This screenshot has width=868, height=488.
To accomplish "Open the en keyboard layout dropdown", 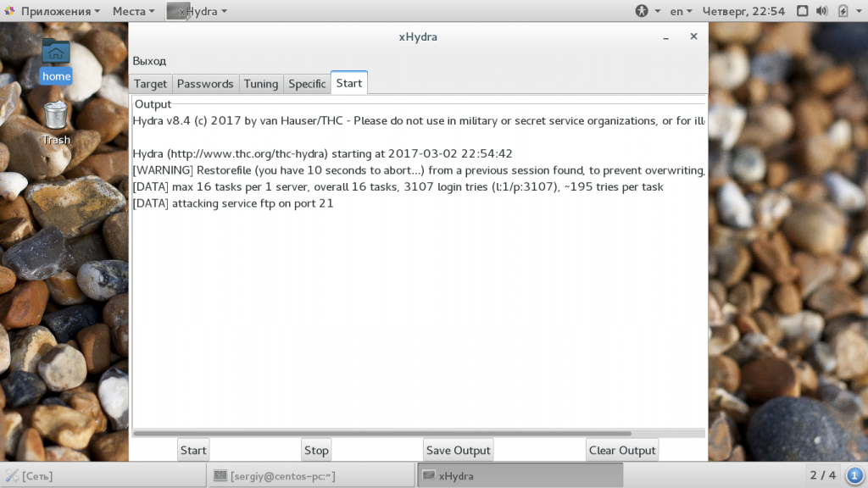I will [x=681, y=11].
